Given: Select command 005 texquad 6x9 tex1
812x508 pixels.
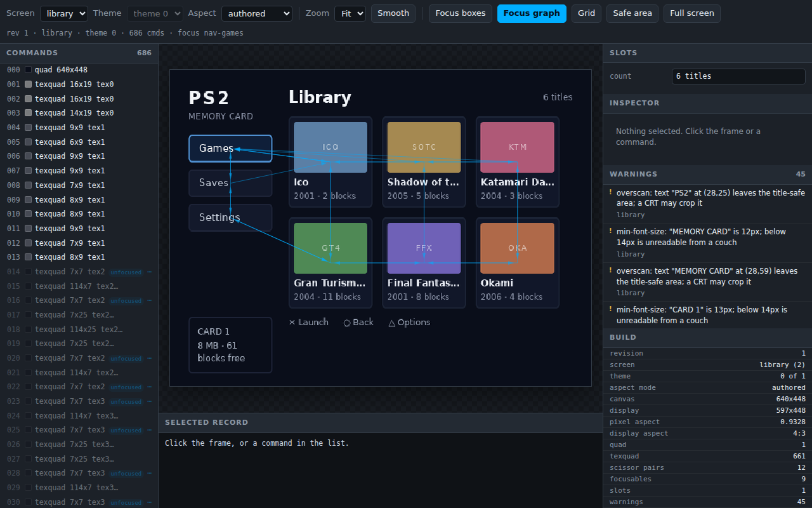Looking at the screenshot, I should coord(79,142).
